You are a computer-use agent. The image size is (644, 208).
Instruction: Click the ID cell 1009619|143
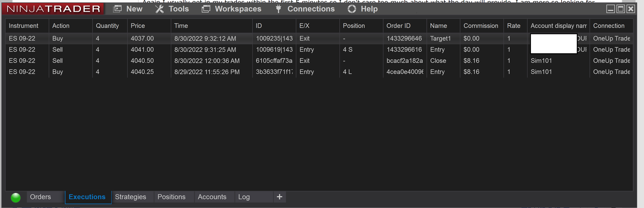click(x=274, y=50)
